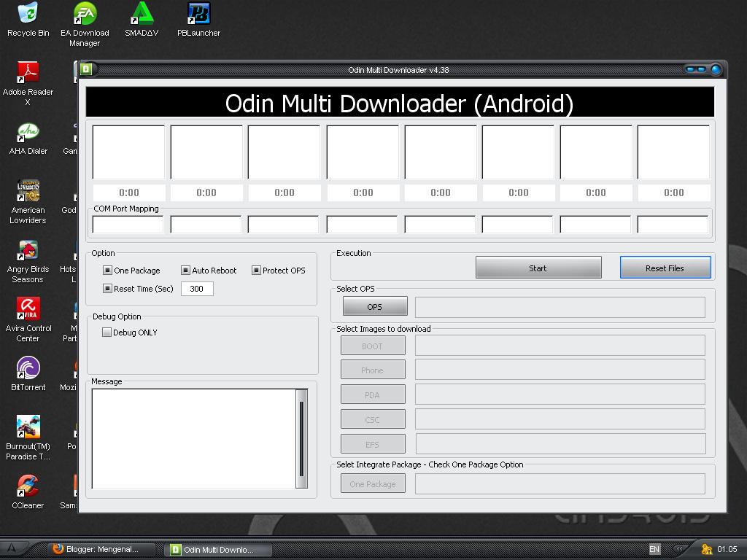Open EA Download Manager desktop icon
This screenshot has width=747, height=560.
pos(85,25)
